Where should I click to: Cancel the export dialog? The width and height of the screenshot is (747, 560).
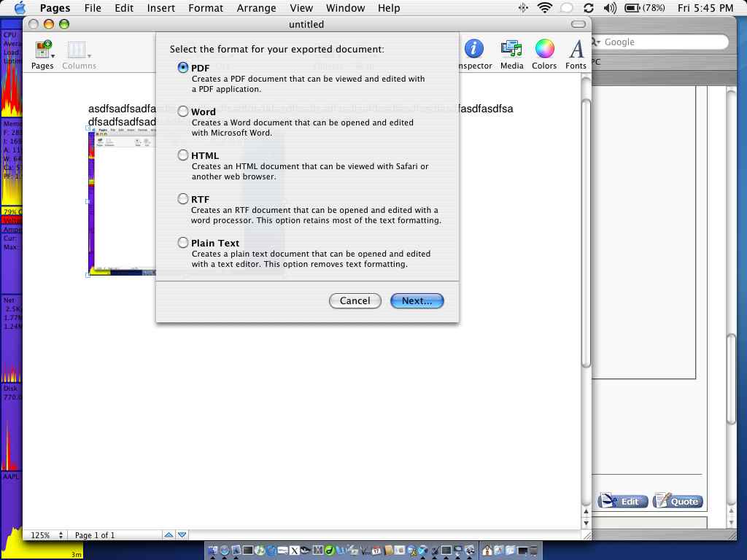(x=355, y=300)
